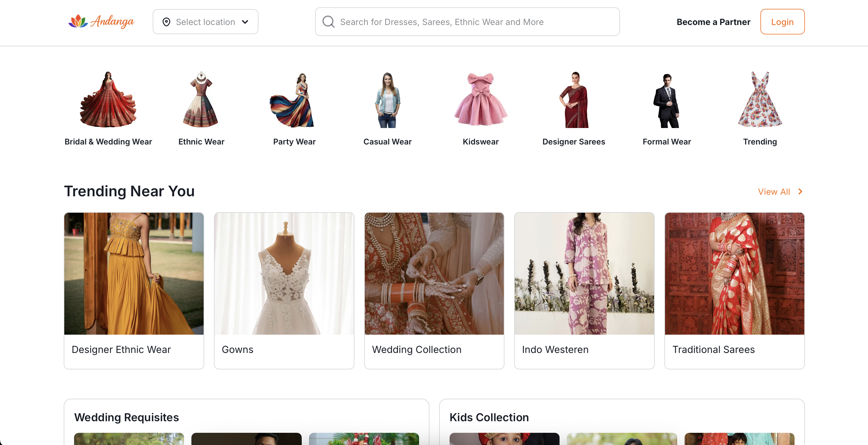Open the Party Wear category icon

[x=294, y=100]
